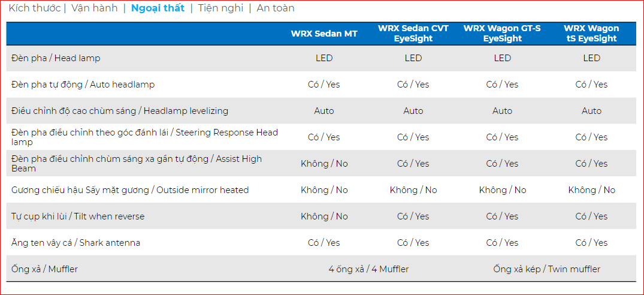Click the WRX Wagon tS EyeSight header
This screenshot has height=295, width=644.
click(x=591, y=34)
